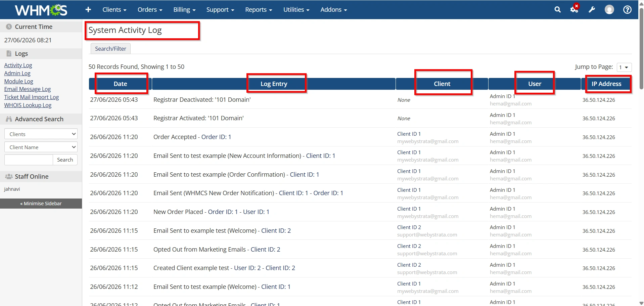Open the Client Name field dropdown
Screen dimensions: 644x306
click(41, 147)
